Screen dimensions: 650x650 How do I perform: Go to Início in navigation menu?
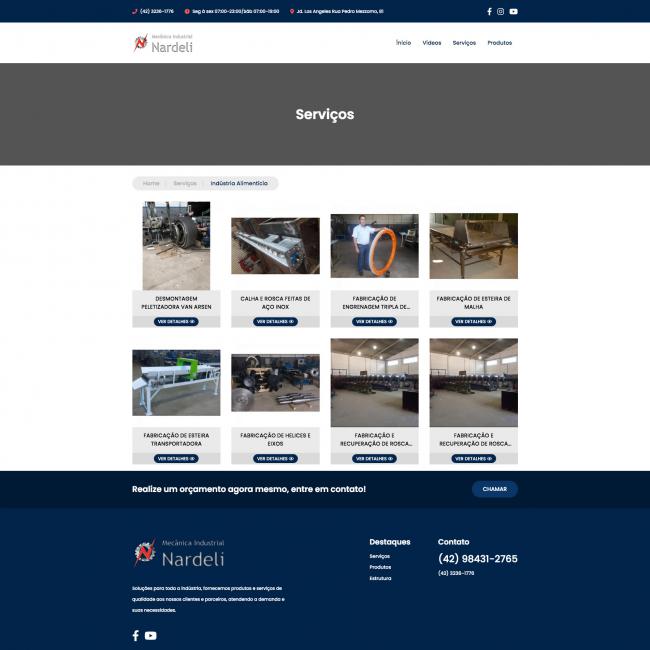click(x=403, y=43)
